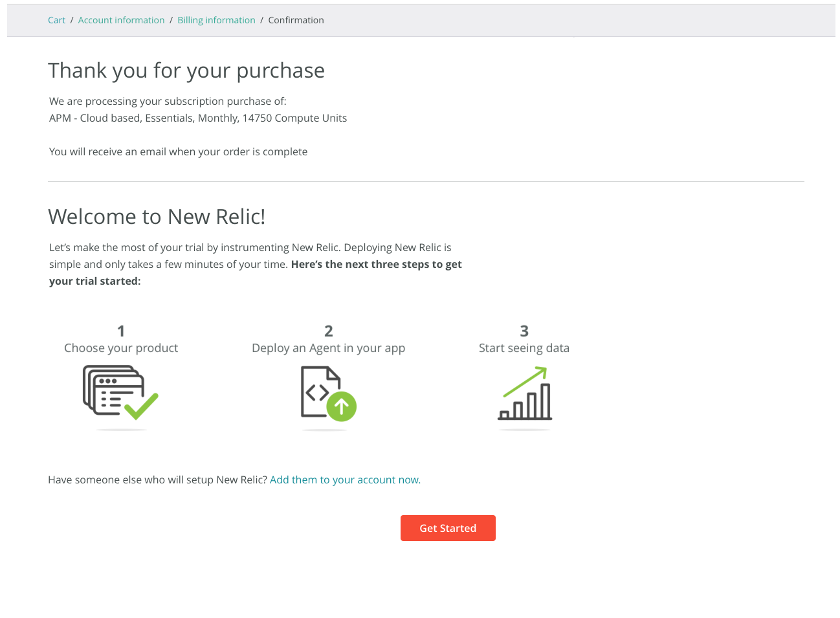The width and height of the screenshot is (840, 618).
Task: Select the Confirmation breadcrumb item
Action: (296, 20)
